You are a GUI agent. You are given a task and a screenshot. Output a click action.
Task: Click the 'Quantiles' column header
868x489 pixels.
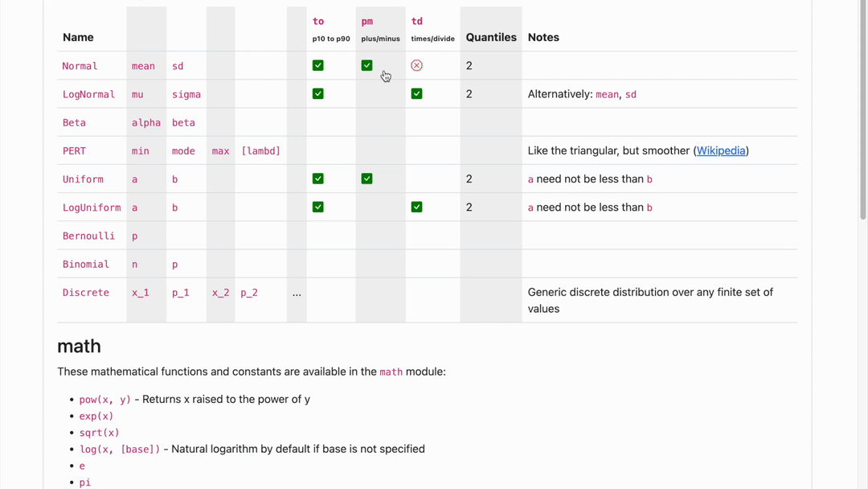(491, 37)
